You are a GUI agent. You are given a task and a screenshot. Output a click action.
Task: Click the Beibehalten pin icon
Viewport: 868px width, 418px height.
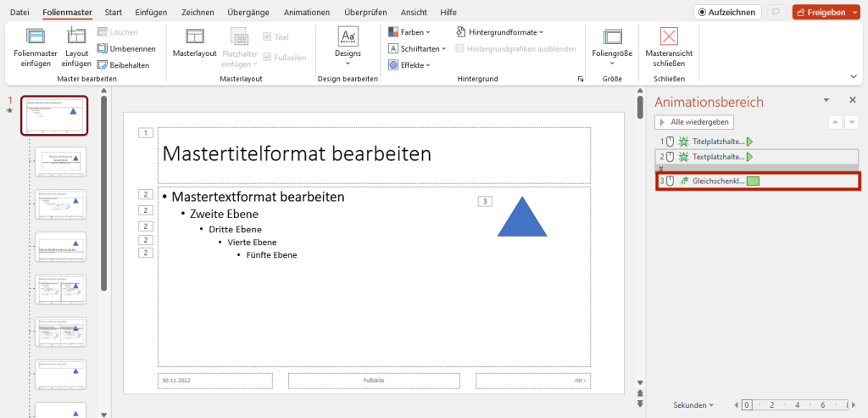click(102, 65)
